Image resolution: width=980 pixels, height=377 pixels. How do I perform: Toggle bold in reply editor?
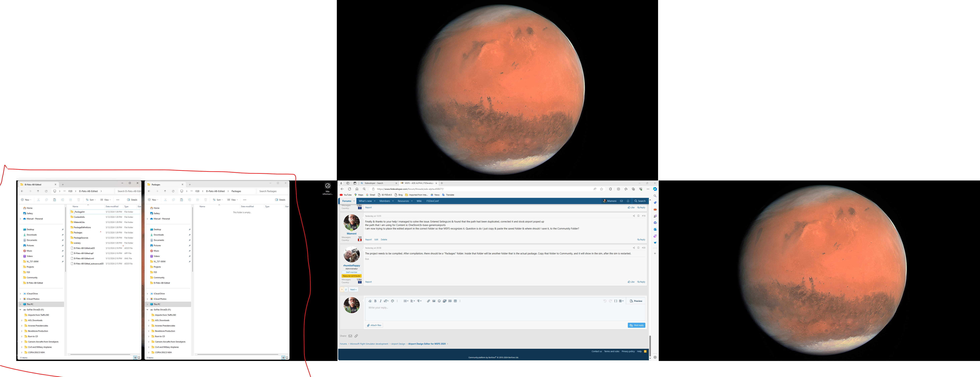coord(375,301)
